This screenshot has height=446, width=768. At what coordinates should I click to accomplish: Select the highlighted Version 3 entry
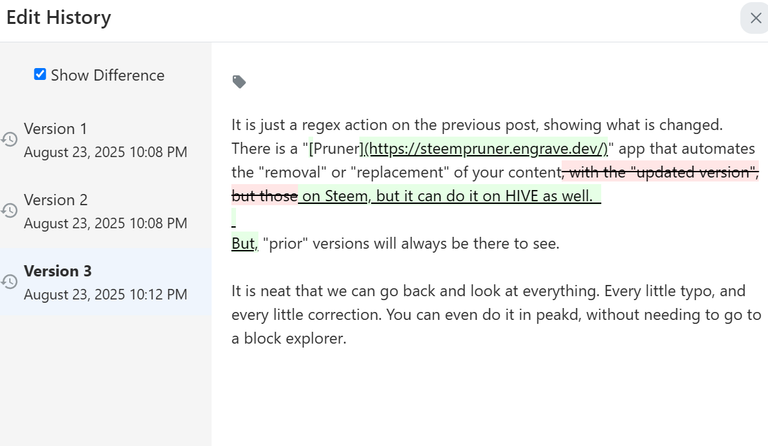pos(105,282)
